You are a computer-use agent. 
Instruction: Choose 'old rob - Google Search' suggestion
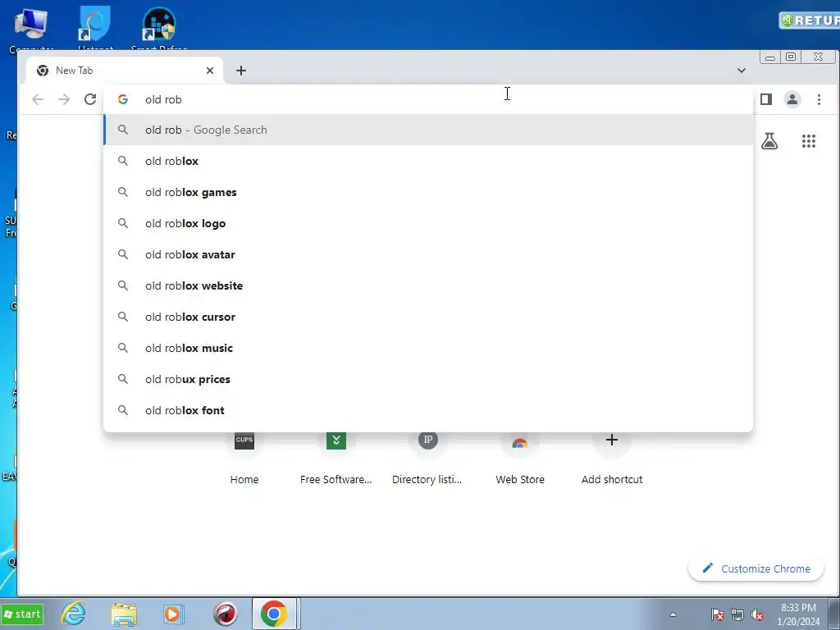pyautogui.click(x=428, y=130)
